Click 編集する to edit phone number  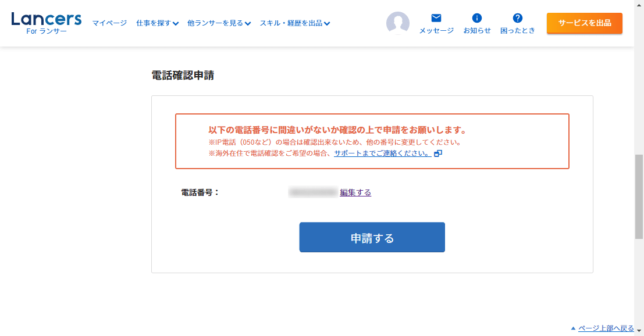[355, 192]
